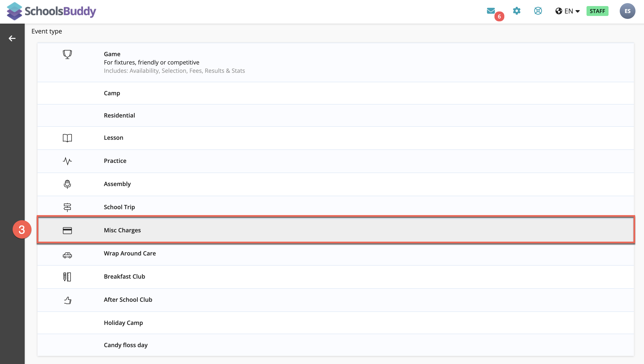Open the ES user avatar
This screenshot has width=644, height=364.
[x=627, y=11]
